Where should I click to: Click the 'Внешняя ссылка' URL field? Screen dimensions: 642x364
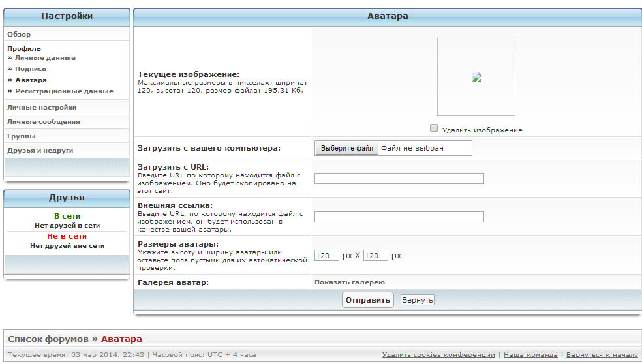coord(399,217)
